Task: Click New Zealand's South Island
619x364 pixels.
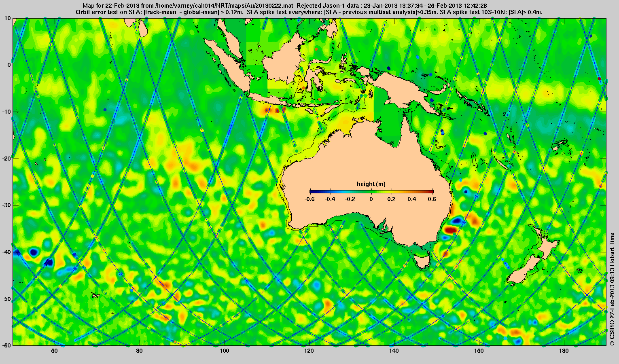Action: tap(524, 270)
